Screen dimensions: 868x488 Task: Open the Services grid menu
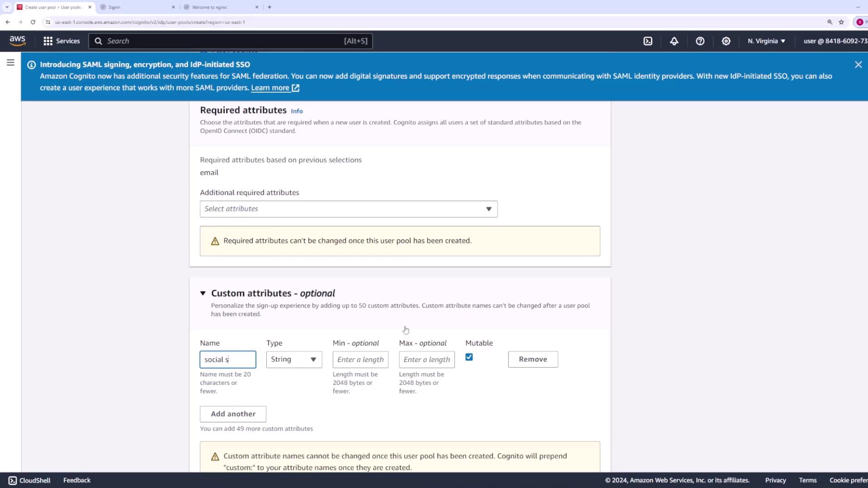point(61,41)
